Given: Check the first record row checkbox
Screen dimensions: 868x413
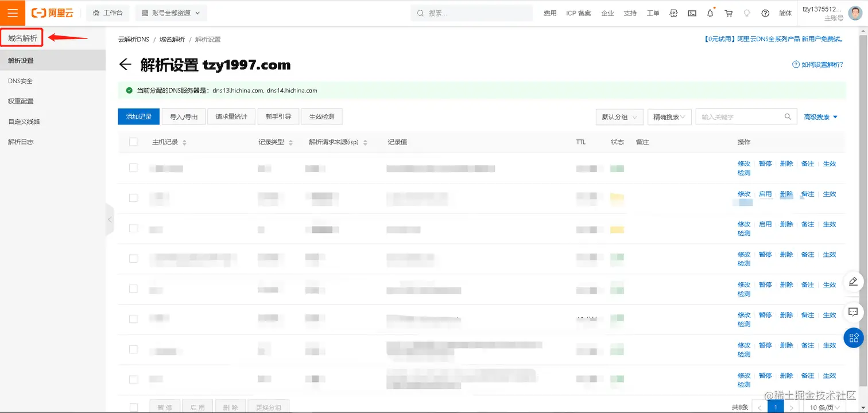Looking at the screenshot, I should [x=133, y=167].
